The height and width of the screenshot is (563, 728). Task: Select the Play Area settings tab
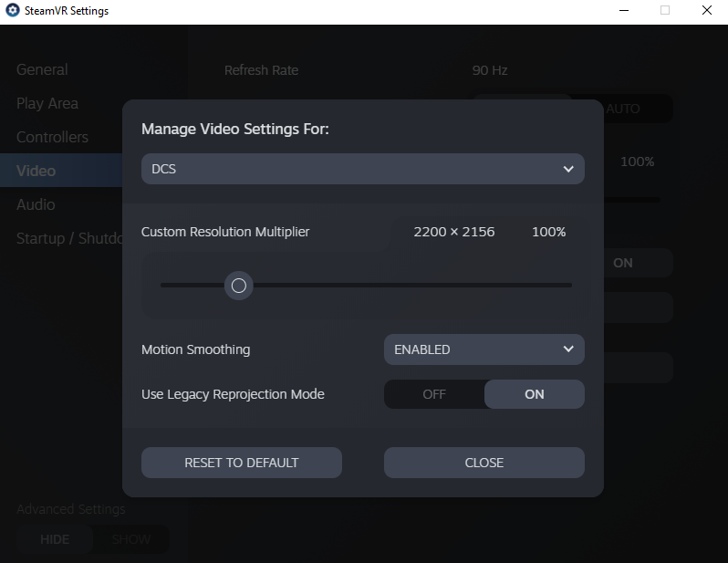(47, 104)
